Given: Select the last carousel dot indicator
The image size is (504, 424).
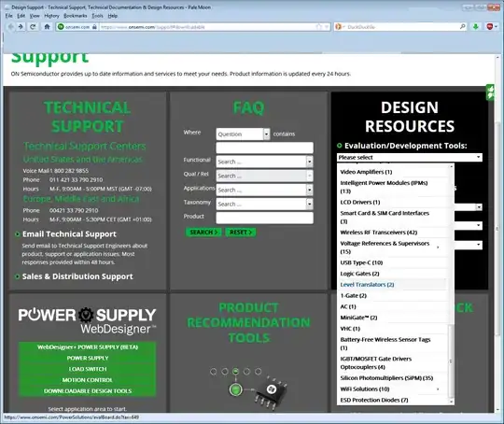Looking at the screenshot, I should click(x=259, y=372).
